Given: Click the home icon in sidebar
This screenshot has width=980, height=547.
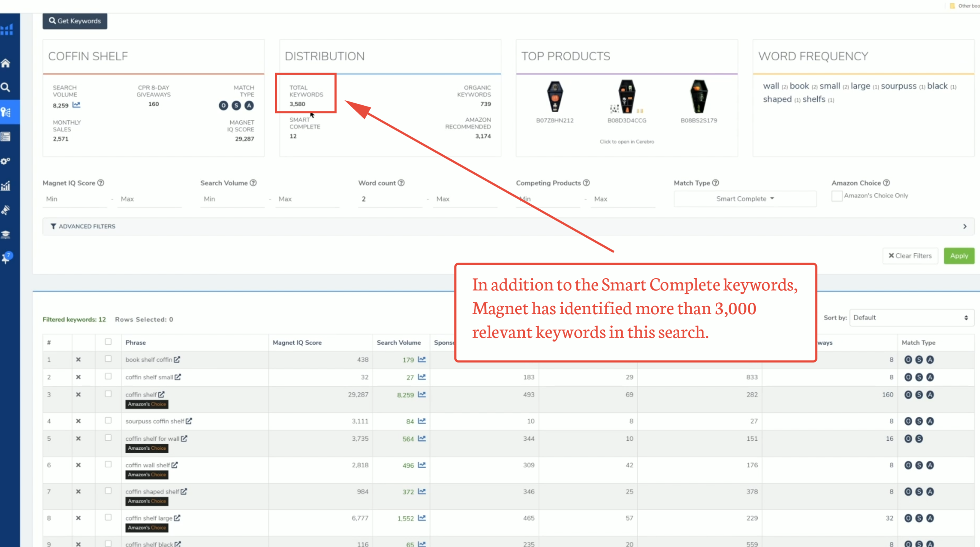Looking at the screenshot, I should pyautogui.click(x=6, y=63).
